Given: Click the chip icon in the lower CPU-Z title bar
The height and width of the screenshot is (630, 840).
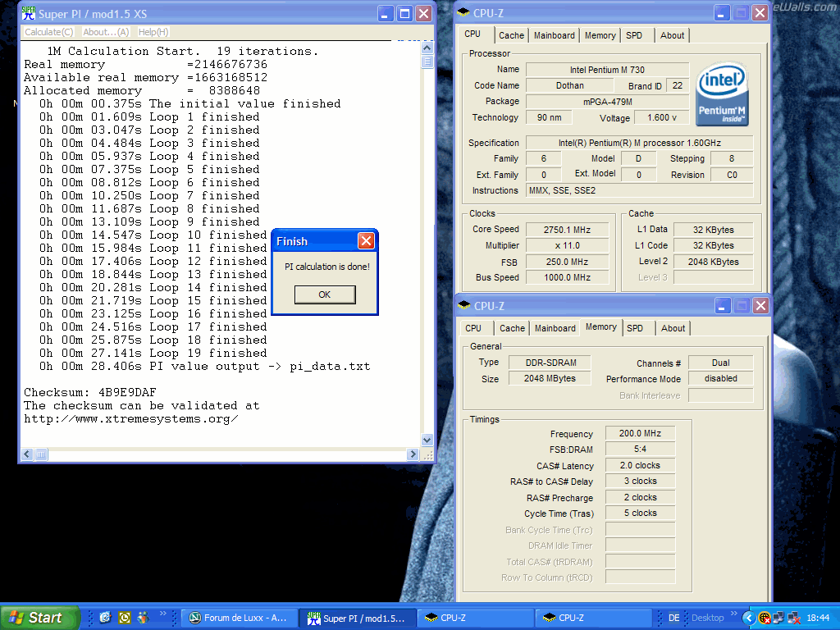Looking at the screenshot, I should [464, 305].
